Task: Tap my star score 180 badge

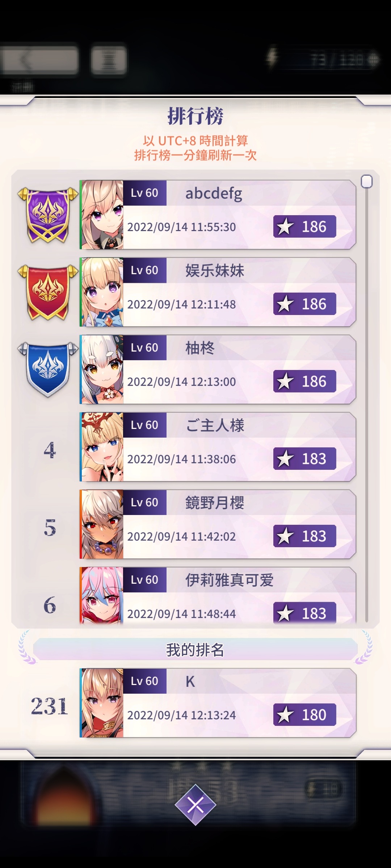Action: (304, 715)
